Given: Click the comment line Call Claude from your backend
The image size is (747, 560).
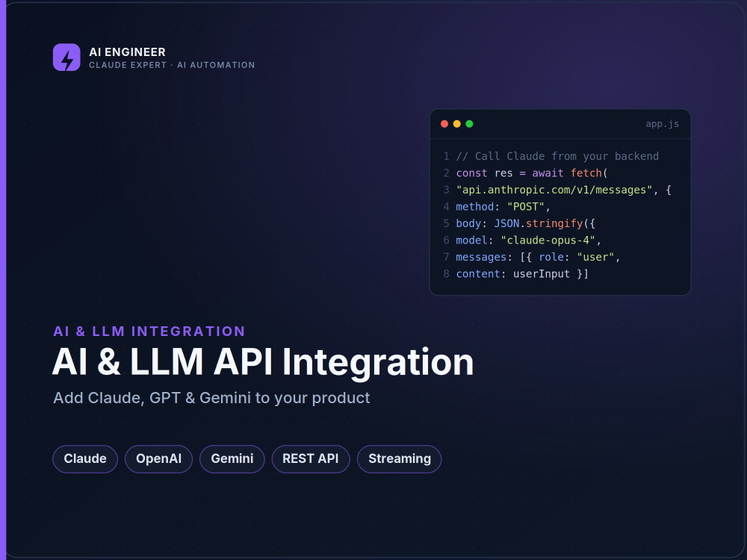Looking at the screenshot, I should pyautogui.click(x=557, y=156).
